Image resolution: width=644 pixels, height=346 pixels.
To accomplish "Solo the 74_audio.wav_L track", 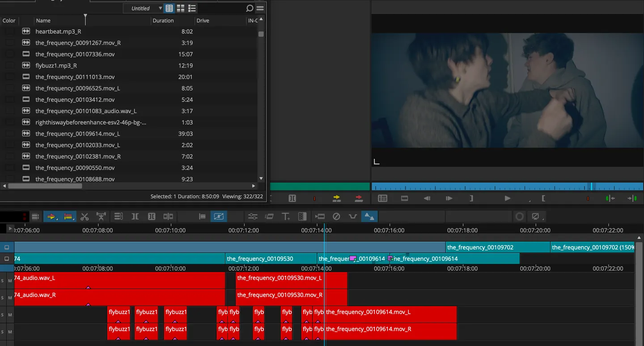I will (x=2, y=281).
